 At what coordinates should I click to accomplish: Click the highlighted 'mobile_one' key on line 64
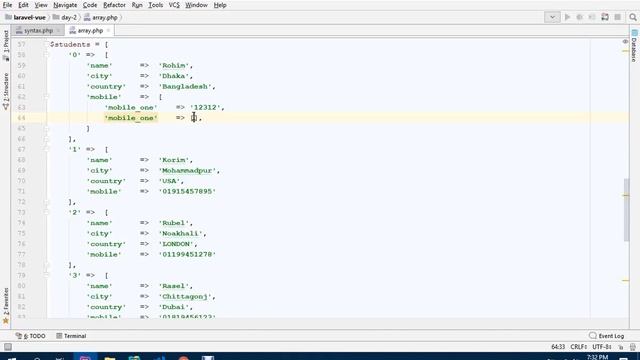coord(131,118)
